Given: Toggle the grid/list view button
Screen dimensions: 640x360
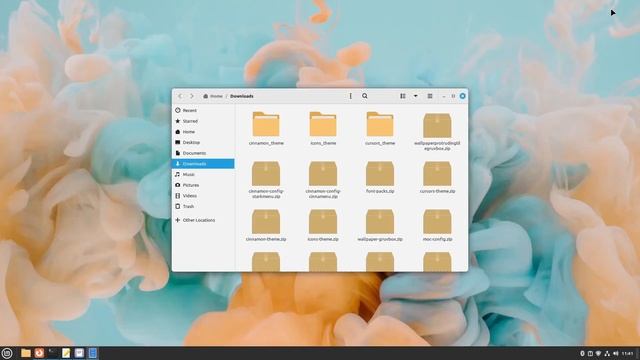Looking at the screenshot, I should 402,96.
